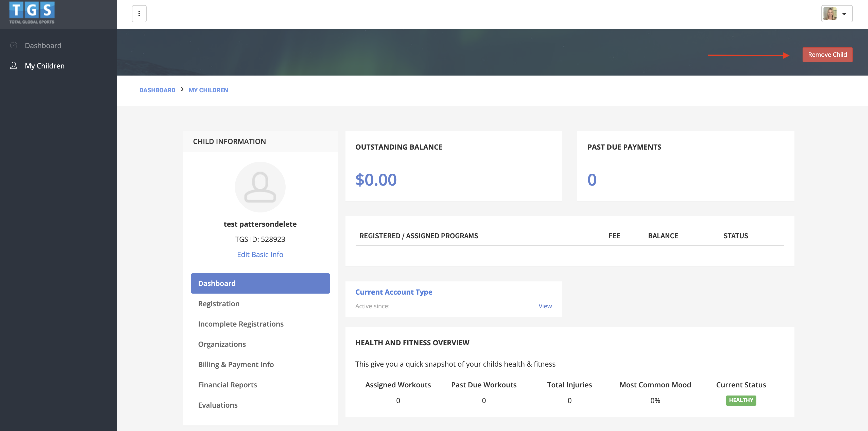The height and width of the screenshot is (431, 868).
Task: Click the Dashboard gauge icon in sidebar
Action: click(x=14, y=45)
